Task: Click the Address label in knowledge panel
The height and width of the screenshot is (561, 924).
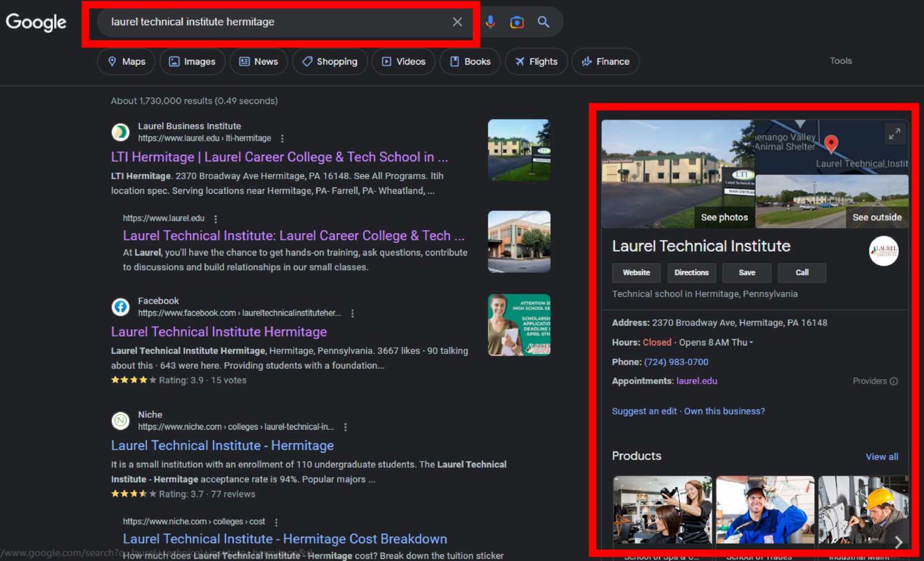Action: click(631, 323)
